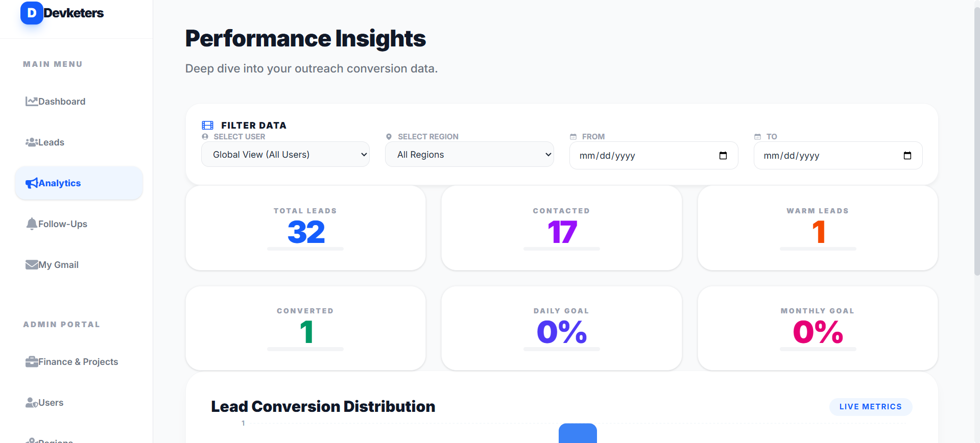Click the Lead Conversion Distribution title
Screen dimensions: 980x443
(x=323, y=407)
